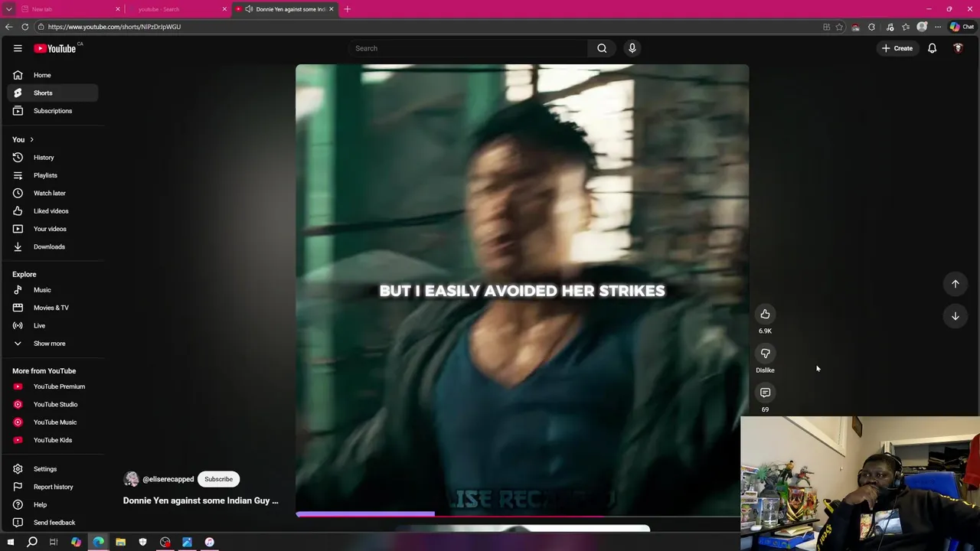Open a new browser tab
This screenshot has width=980, height=551.
347,9
